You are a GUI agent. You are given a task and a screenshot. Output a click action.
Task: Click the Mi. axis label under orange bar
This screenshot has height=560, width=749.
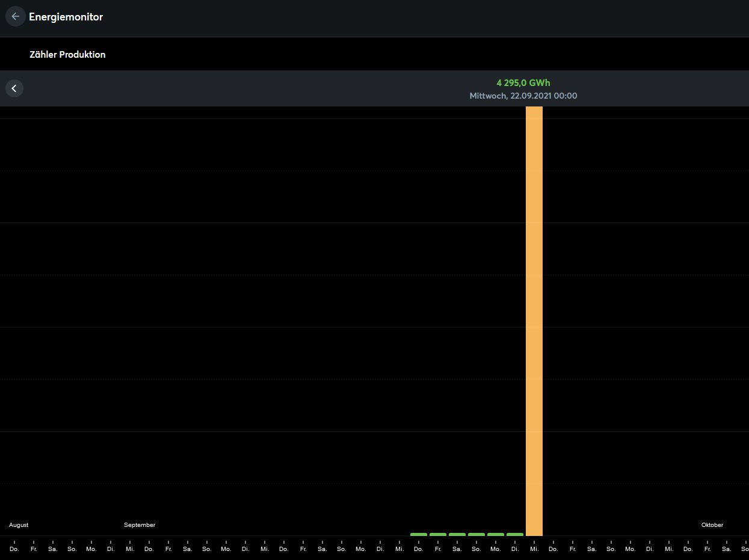pyautogui.click(x=534, y=549)
